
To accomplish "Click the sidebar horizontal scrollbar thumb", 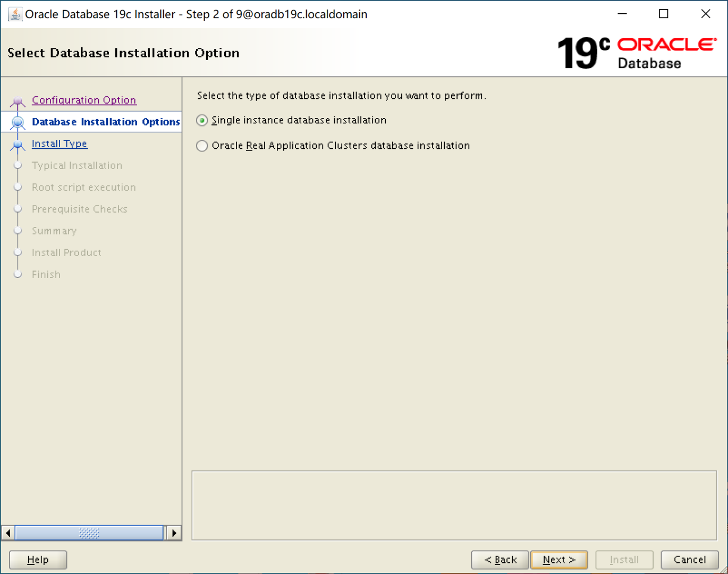I will pyautogui.click(x=89, y=533).
